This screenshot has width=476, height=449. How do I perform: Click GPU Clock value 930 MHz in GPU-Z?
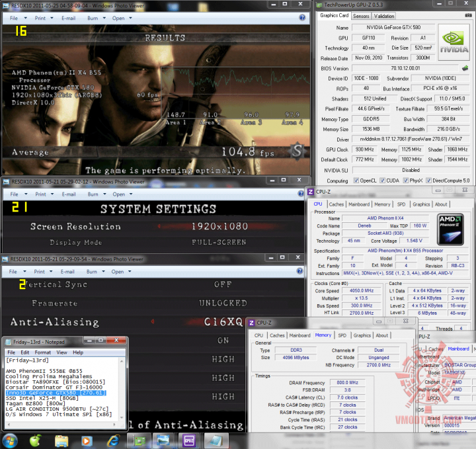coord(364,149)
